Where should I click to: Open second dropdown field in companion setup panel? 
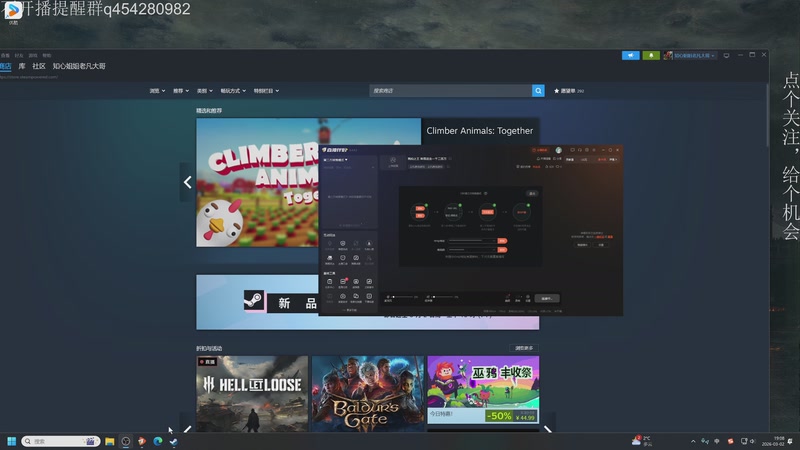coord(471,249)
